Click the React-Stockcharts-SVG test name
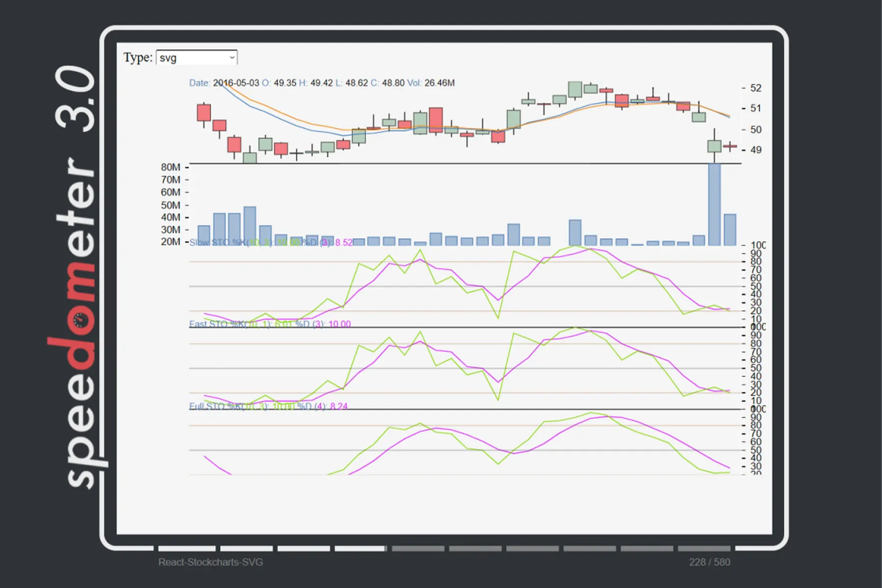This screenshot has width=882, height=588. (x=211, y=562)
